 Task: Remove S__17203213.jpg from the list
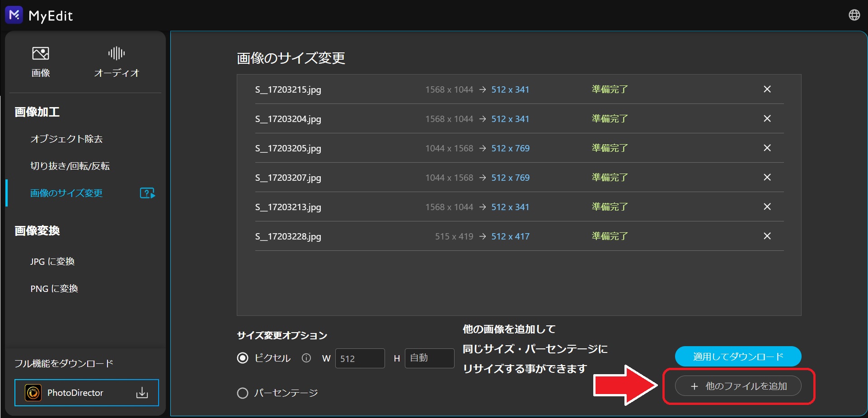tap(767, 207)
